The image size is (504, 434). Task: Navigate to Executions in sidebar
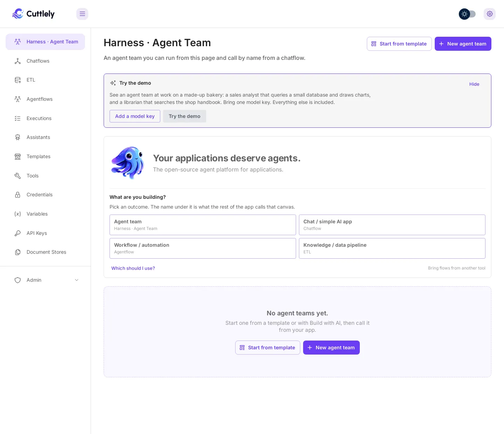tap(45, 118)
